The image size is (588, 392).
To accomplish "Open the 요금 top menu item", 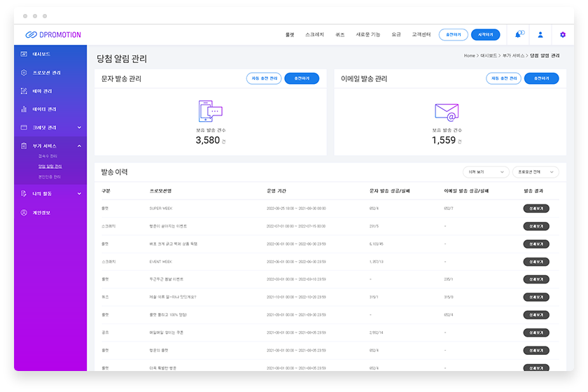I will point(396,34).
